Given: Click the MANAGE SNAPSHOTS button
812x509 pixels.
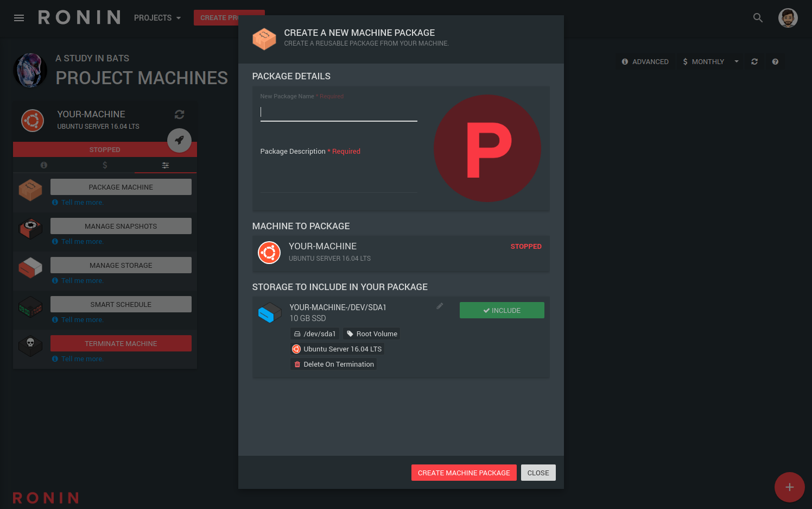Looking at the screenshot, I should tap(121, 226).
